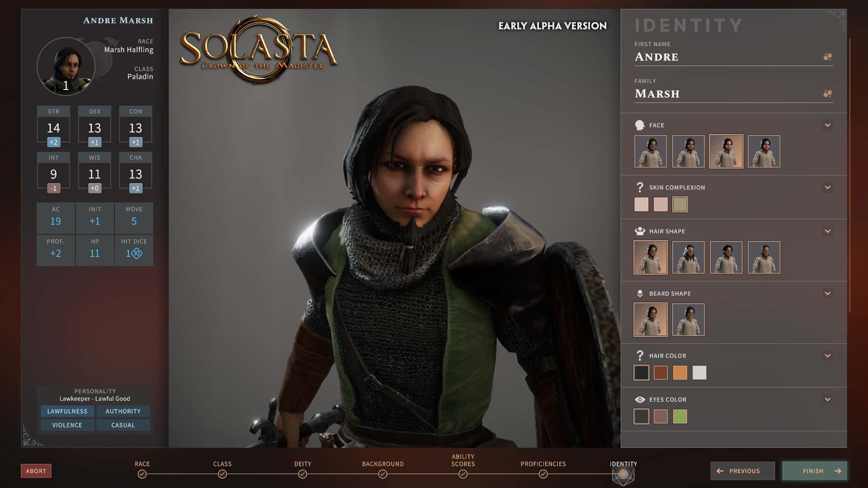Select the white hair color swatch
Screen dimensions: 868x488
click(x=700, y=372)
